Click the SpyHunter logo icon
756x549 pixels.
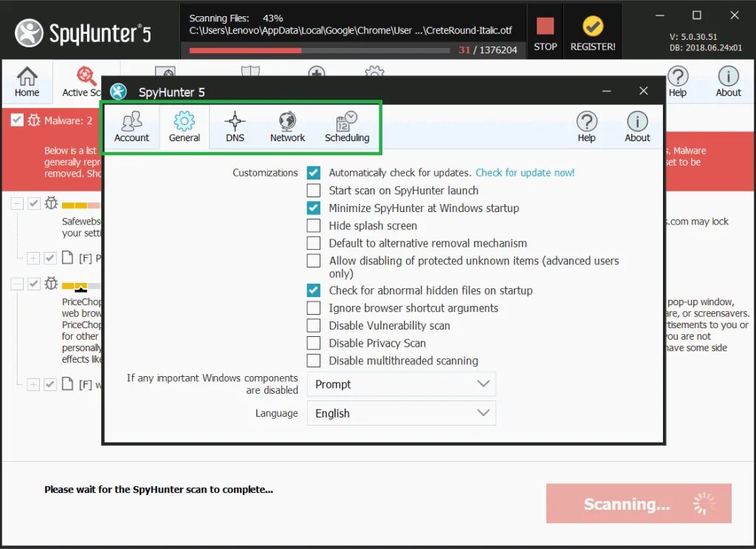click(x=118, y=92)
